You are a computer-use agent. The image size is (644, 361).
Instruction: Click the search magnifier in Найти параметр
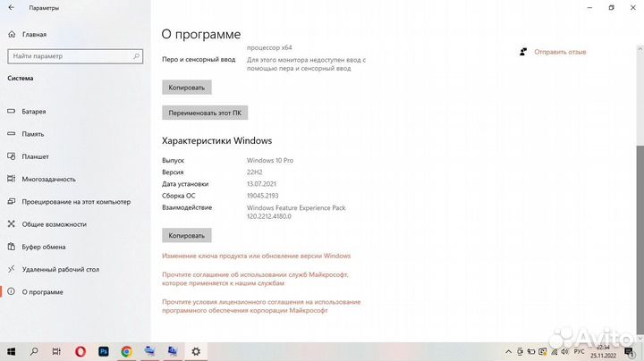(x=136, y=56)
